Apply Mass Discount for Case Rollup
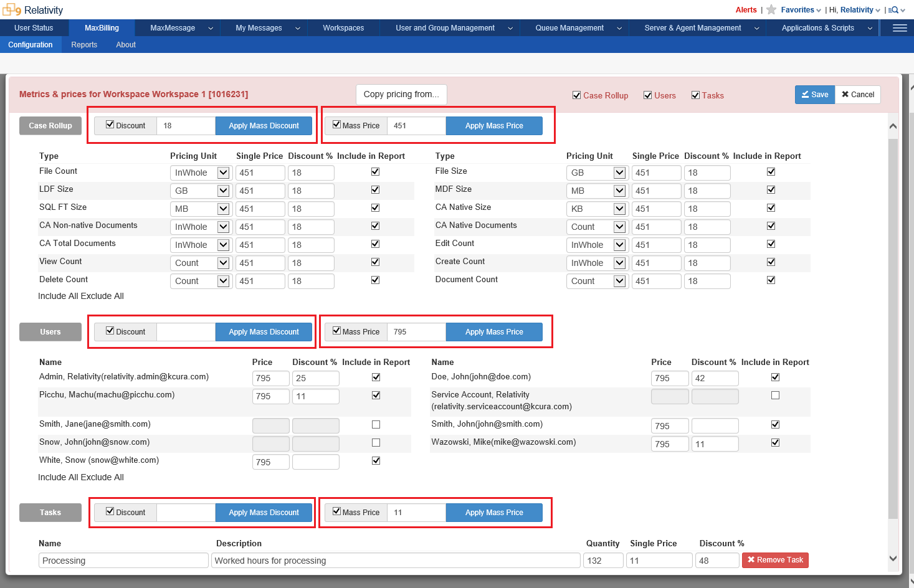The height and width of the screenshot is (588, 914). point(264,126)
